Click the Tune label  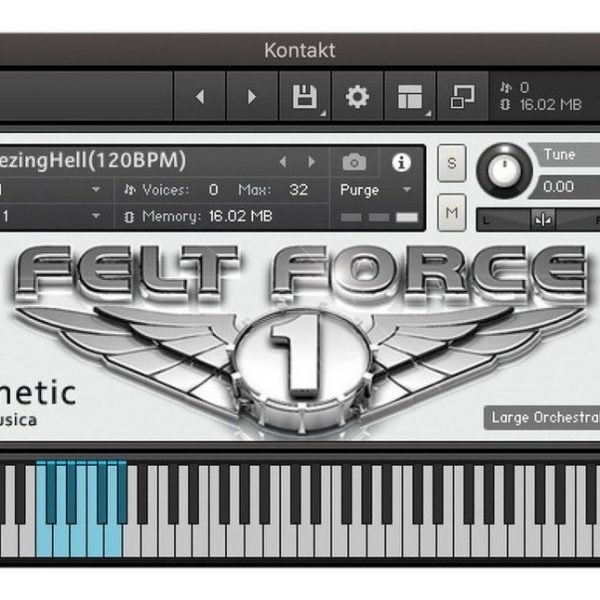[559, 155]
